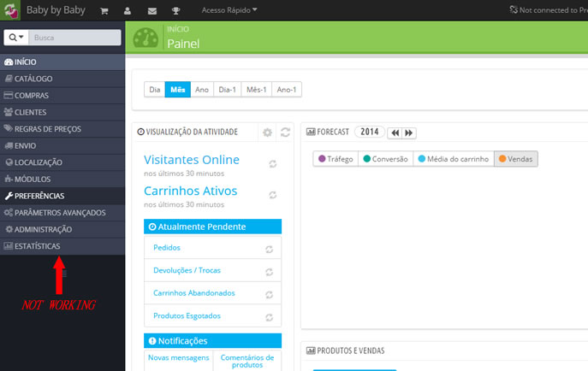Open the Clientes sidebar menu

coord(62,112)
